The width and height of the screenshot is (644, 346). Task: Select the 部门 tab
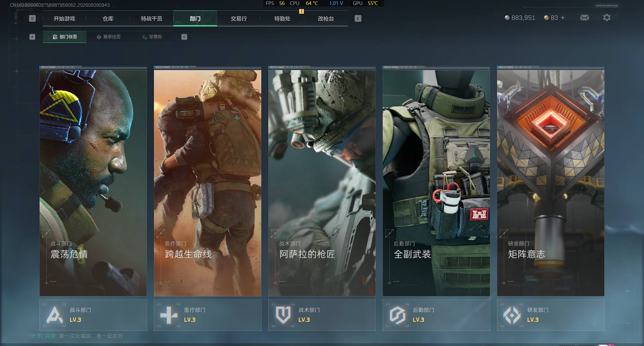click(x=195, y=19)
